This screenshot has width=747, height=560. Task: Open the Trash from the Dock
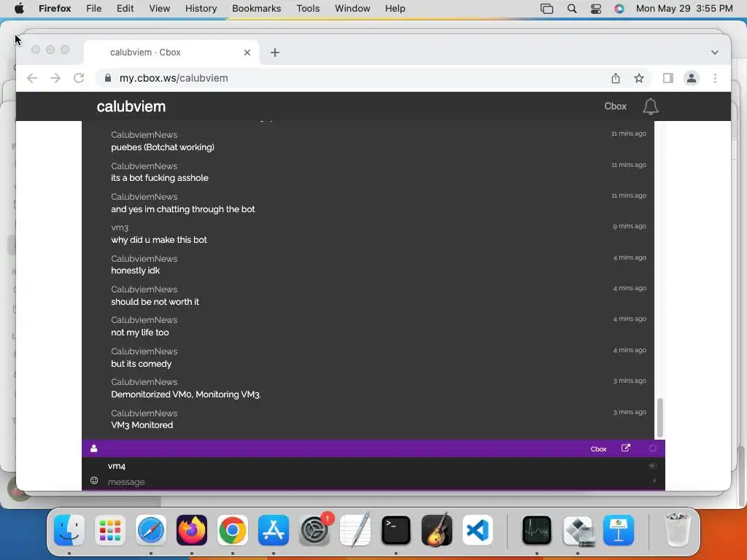(677, 530)
